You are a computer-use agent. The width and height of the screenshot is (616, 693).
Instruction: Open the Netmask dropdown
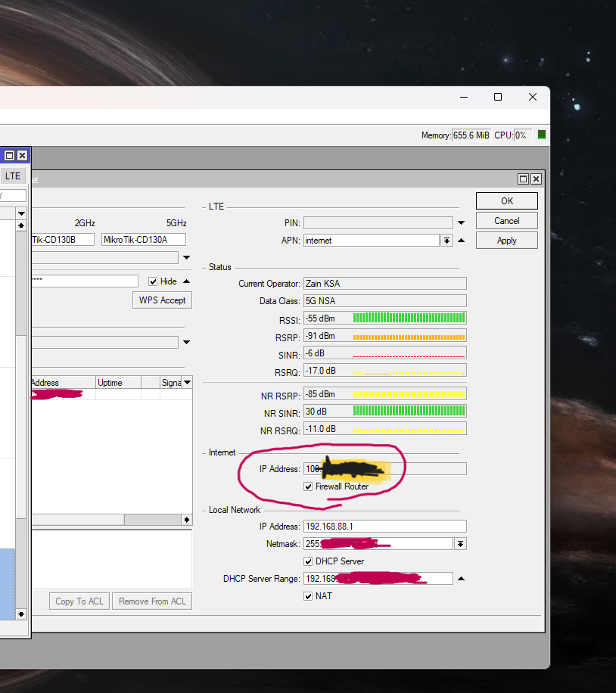(x=460, y=544)
